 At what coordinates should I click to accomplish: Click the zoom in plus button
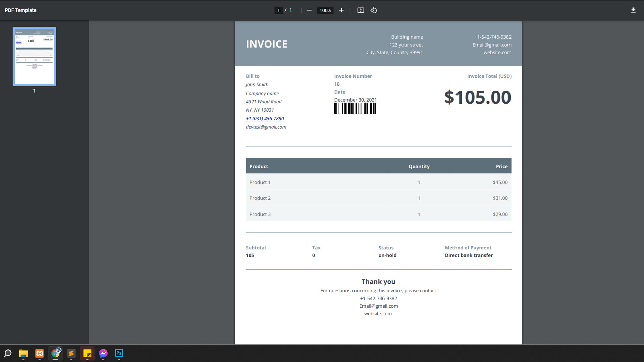pos(341,10)
